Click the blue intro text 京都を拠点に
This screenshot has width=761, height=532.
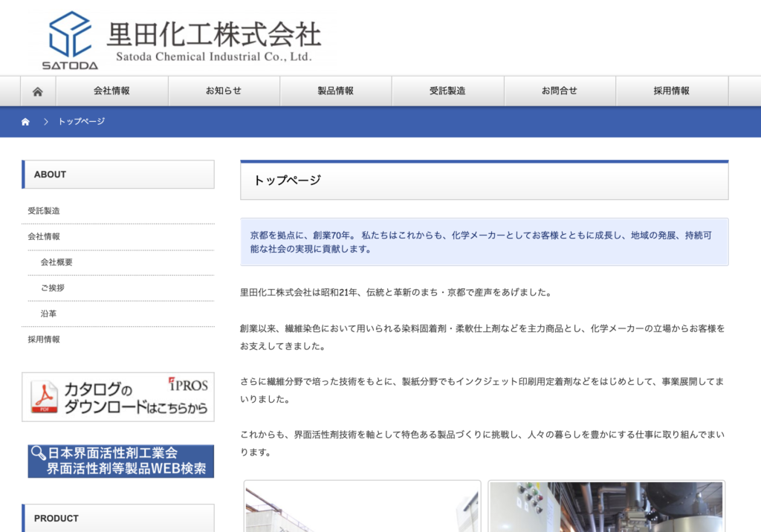point(481,241)
